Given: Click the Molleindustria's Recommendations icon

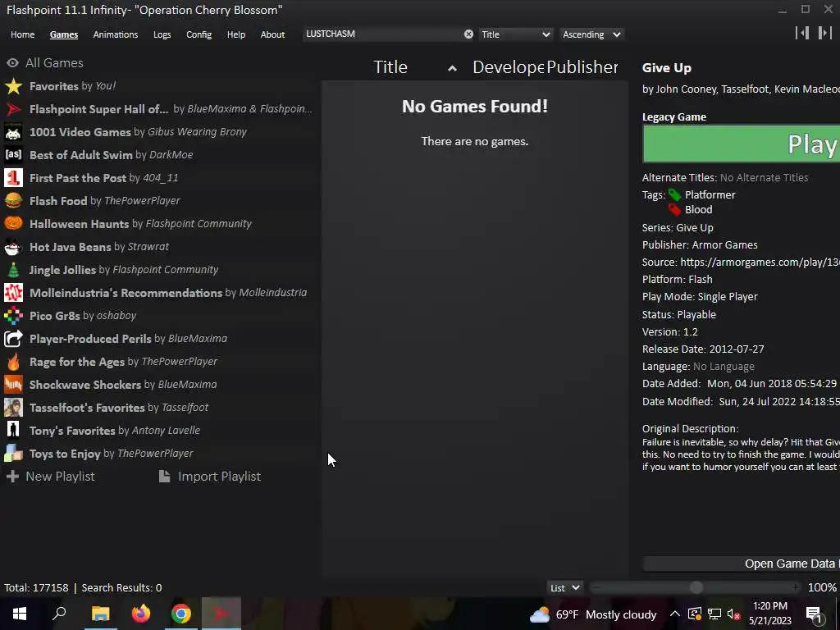Looking at the screenshot, I should click(x=13, y=293).
